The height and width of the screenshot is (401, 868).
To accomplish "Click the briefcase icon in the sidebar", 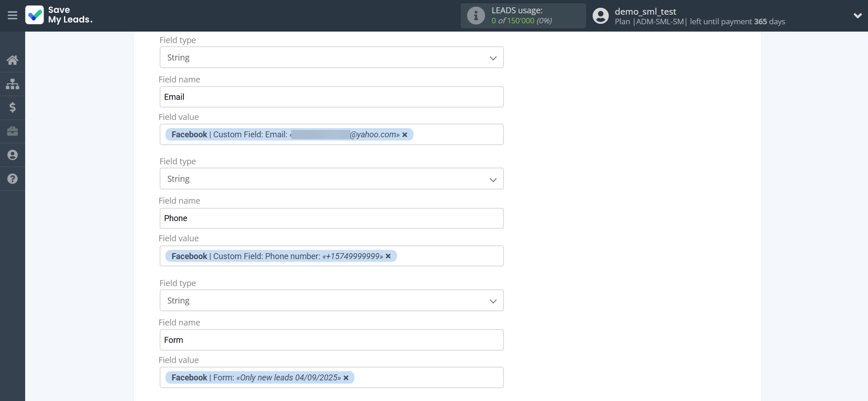I will click(x=12, y=131).
